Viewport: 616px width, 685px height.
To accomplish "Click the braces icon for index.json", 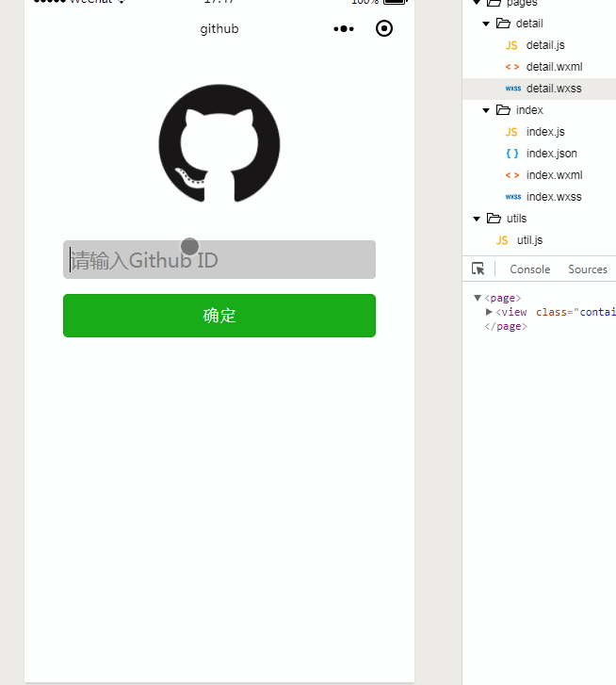I will pos(512,154).
